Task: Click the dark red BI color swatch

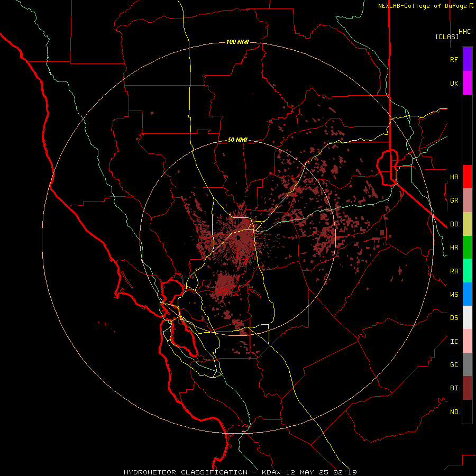Action: 467,388
